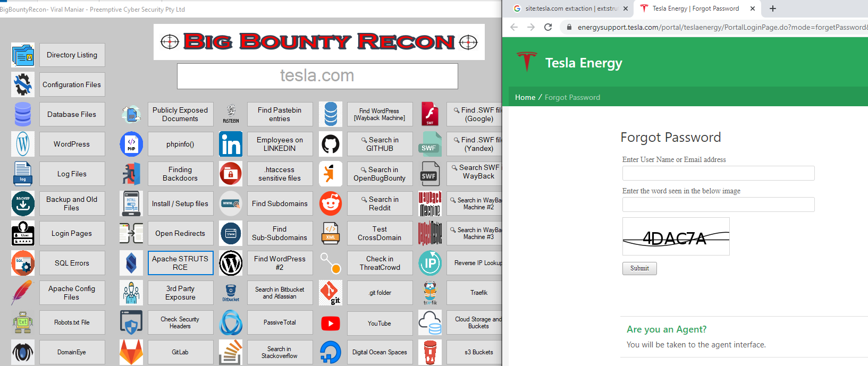Click the PHP file icon next to phpinfo()
Viewport: 868px width, 366px height.
(x=131, y=144)
